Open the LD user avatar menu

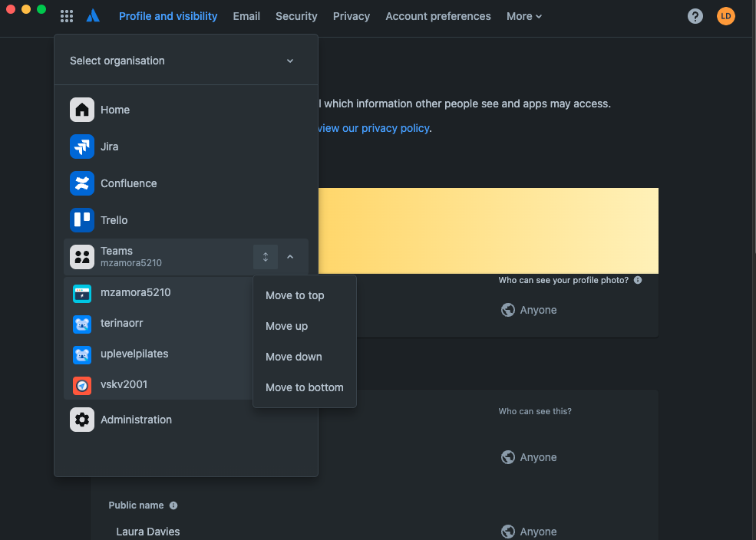pyautogui.click(x=725, y=16)
